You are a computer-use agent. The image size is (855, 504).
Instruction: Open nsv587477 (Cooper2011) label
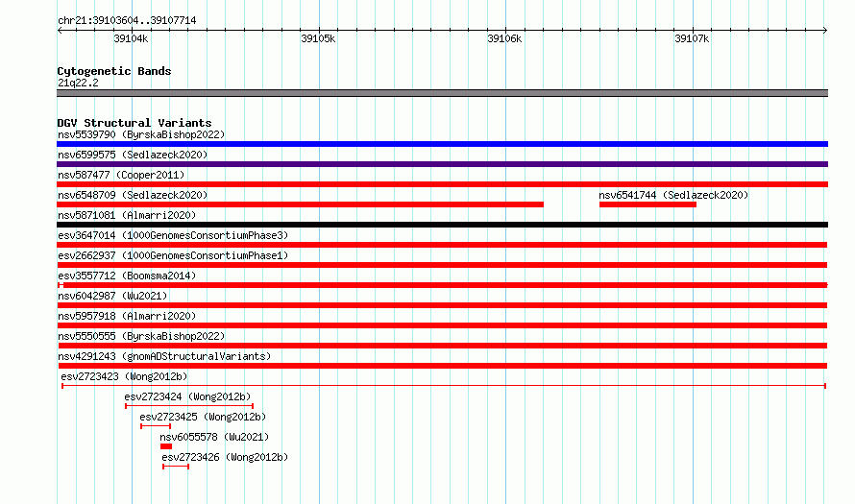pyautogui.click(x=121, y=175)
